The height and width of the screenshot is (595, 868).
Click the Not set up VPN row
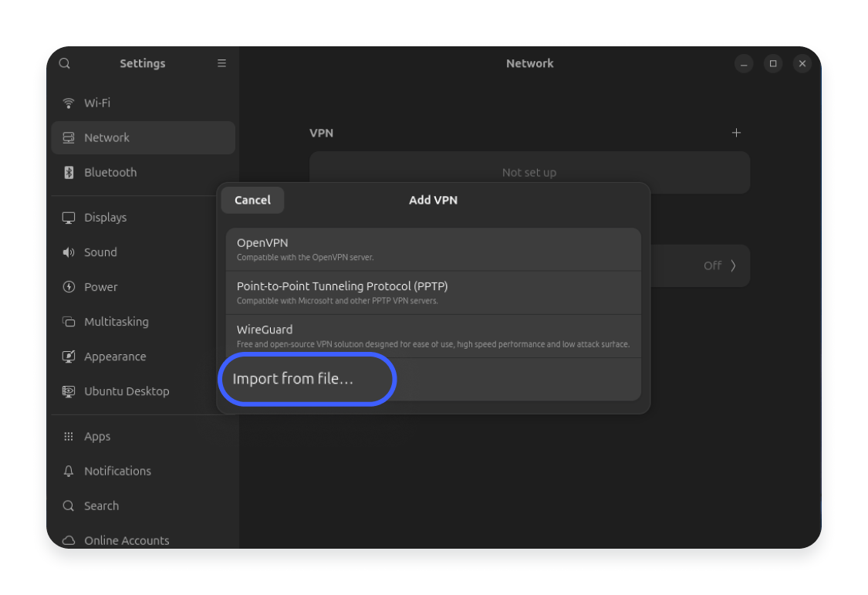tap(529, 172)
